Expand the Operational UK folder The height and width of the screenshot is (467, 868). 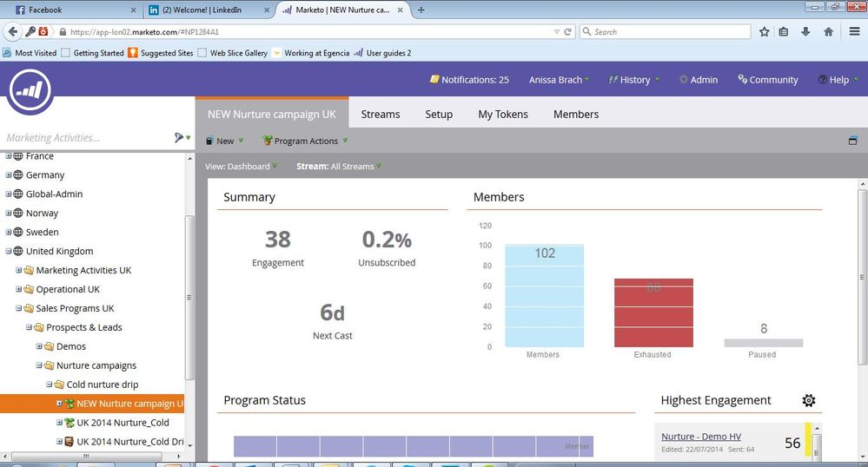19,289
